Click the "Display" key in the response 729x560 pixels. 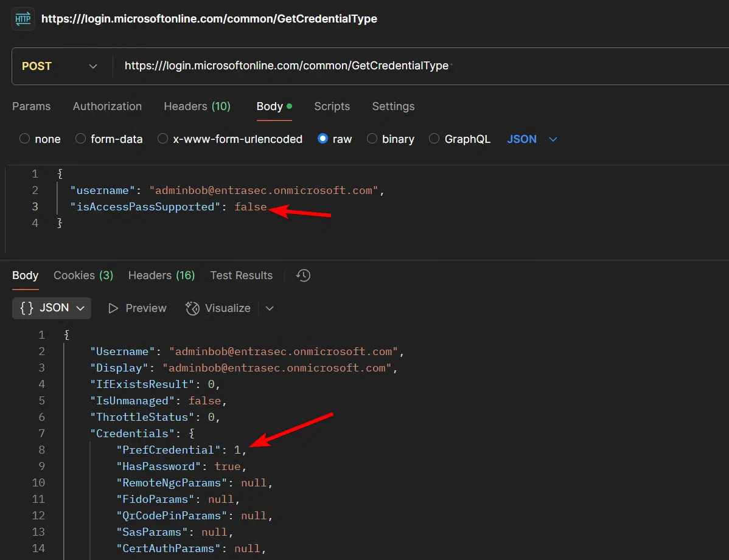tap(119, 368)
